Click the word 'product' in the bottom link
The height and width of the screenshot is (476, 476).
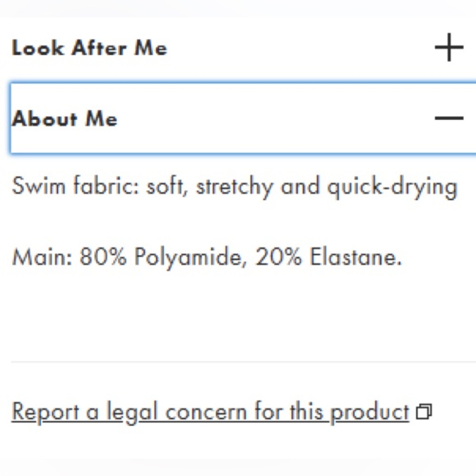(370, 413)
